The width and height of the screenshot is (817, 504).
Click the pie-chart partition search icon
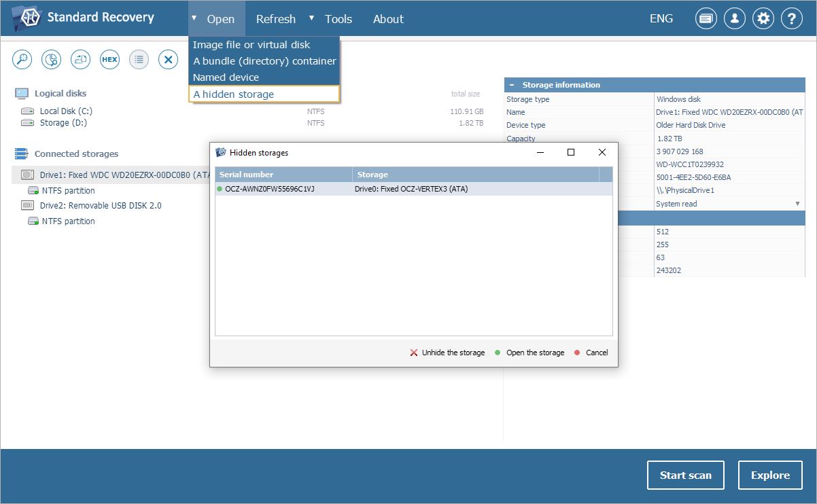click(x=52, y=60)
